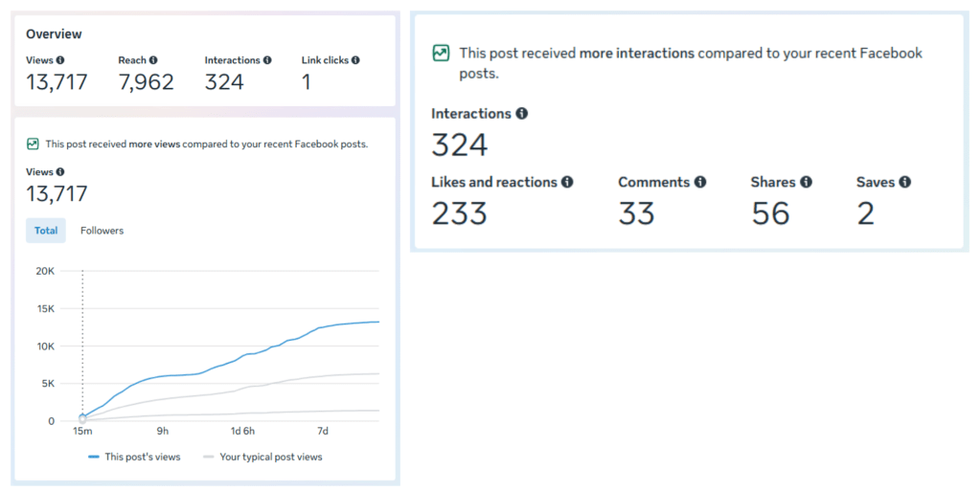
Task: Select the Total tab
Action: click(x=46, y=231)
